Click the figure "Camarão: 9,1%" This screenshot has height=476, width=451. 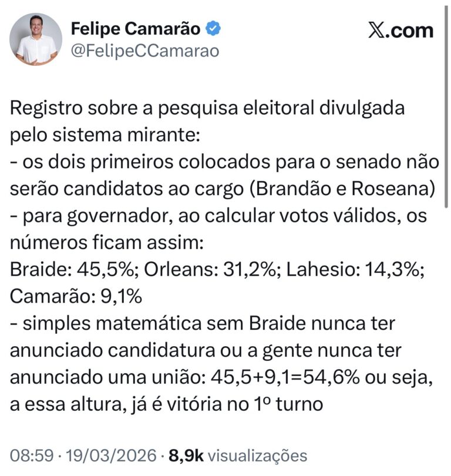(76, 297)
